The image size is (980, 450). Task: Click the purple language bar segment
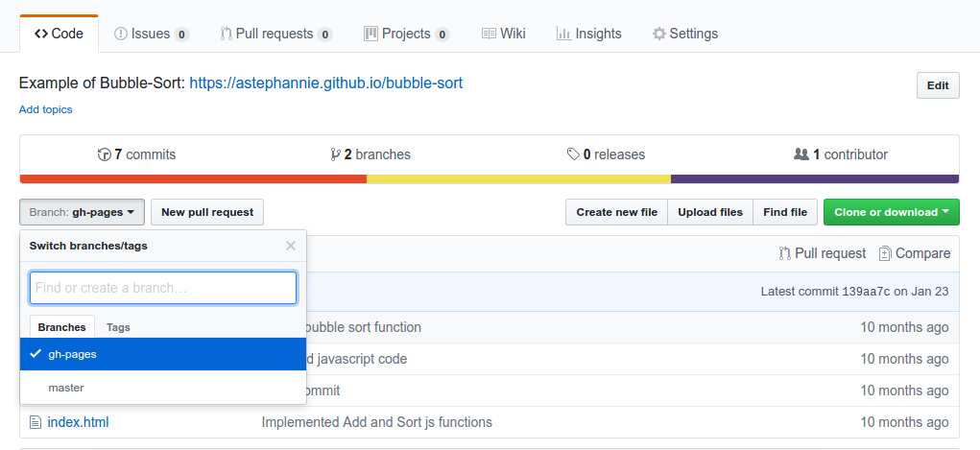click(815, 178)
